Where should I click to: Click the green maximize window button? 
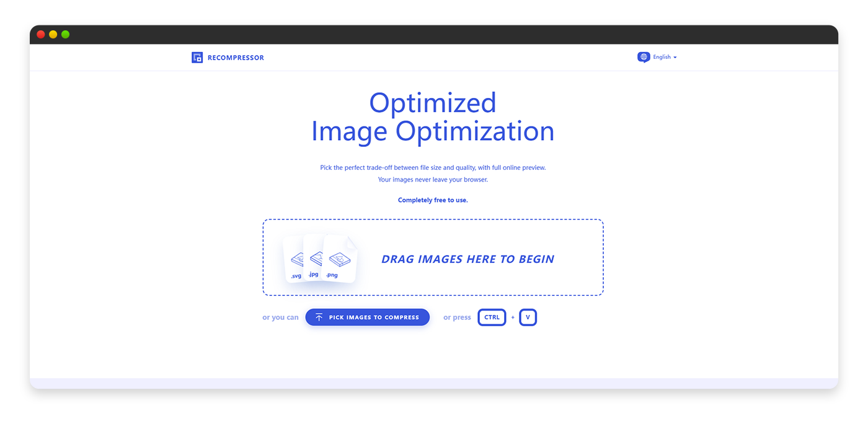[x=66, y=34]
